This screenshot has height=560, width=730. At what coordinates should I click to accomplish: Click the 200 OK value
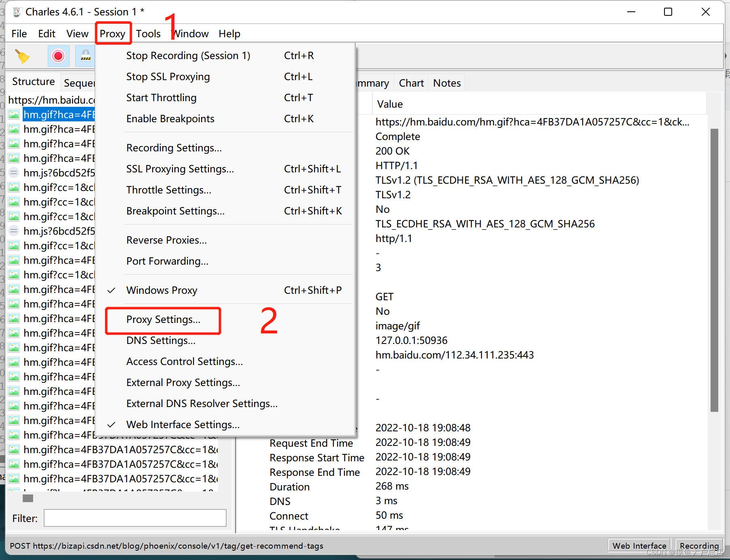point(393,151)
